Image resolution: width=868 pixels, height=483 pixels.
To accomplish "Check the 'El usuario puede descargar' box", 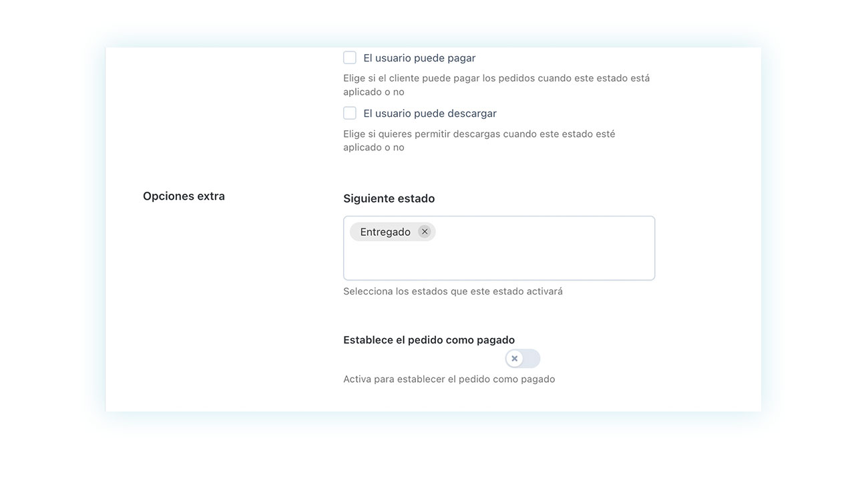I will coord(350,113).
